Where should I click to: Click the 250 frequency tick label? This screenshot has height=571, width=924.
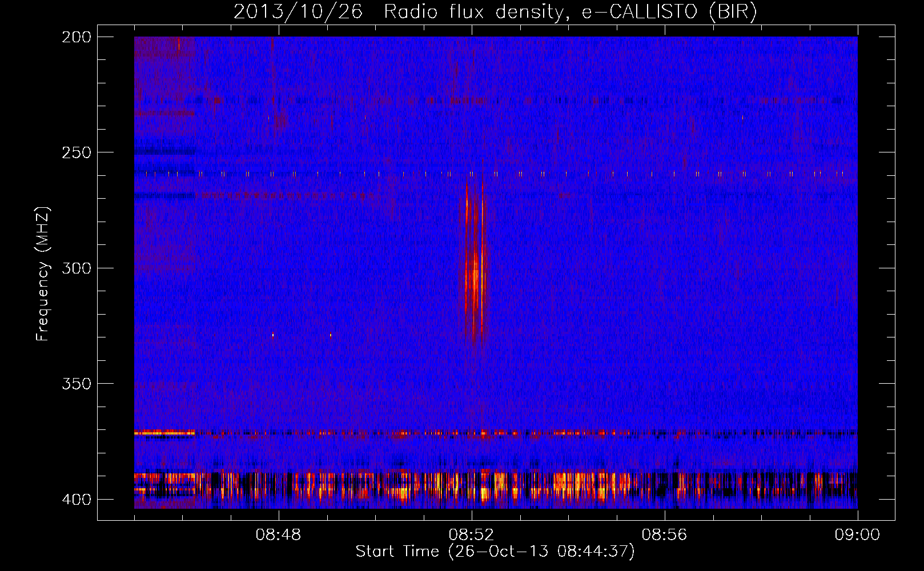click(77, 152)
